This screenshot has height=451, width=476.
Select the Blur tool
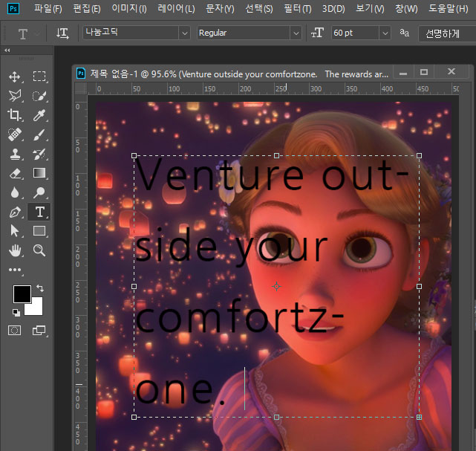15,192
